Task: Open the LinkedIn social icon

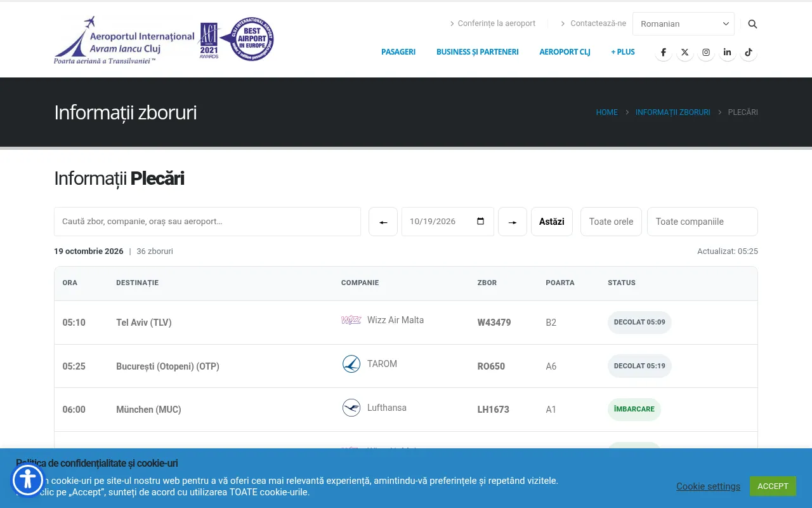Action: point(727,53)
